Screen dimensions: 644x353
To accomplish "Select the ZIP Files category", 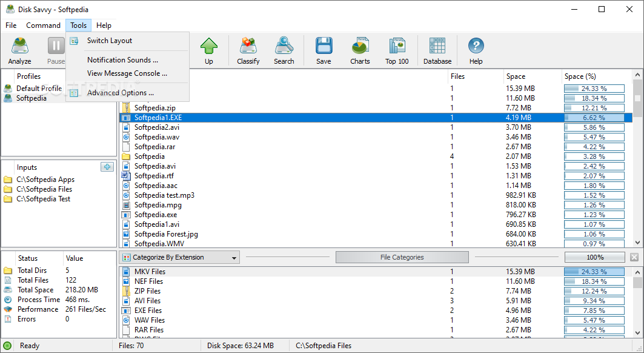I will [147, 291].
